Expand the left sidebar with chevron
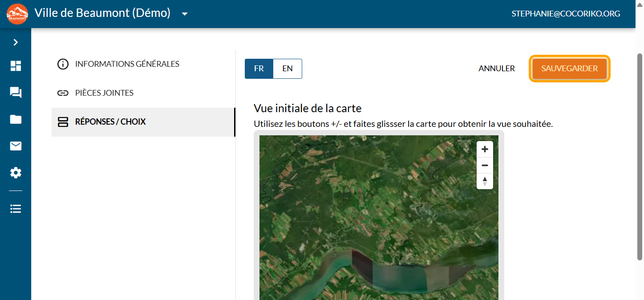This screenshot has height=300, width=644. click(x=16, y=42)
